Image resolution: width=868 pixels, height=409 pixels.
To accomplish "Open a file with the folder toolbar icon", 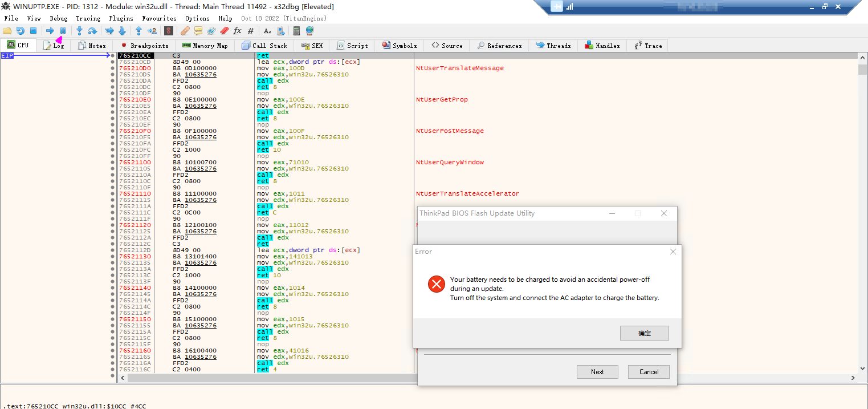I will pyautogui.click(x=7, y=31).
